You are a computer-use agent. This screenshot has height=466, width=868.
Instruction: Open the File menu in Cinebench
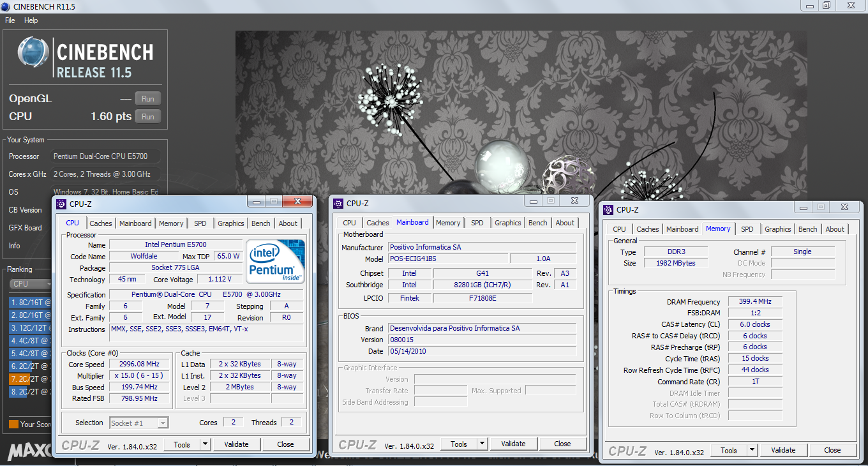pyautogui.click(x=10, y=20)
